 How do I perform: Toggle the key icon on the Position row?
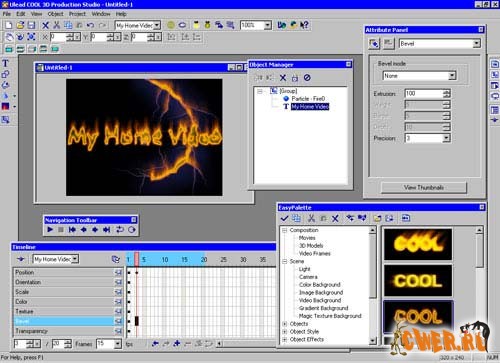(x=118, y=273)
